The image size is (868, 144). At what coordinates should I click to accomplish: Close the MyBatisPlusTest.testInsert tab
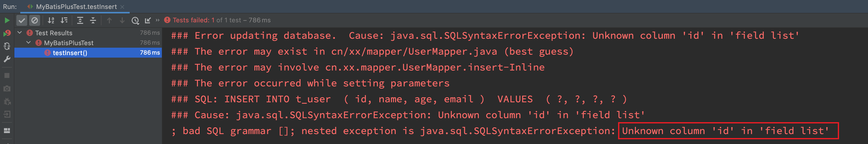(x=122, y=7)
